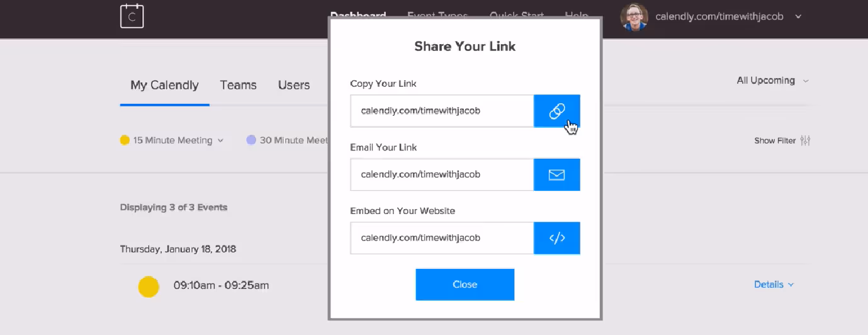Click the yellow dot of the 09:10am event
The width and height of the screenshot is (868, 335).
pos(149,287)
